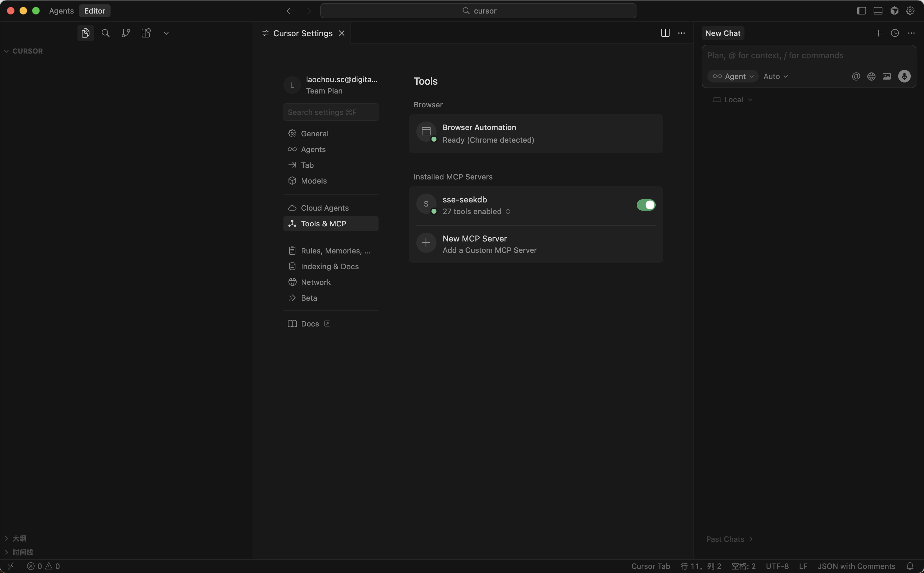Open the Auto model dropdown
This screenshot has width=924, height=573.
click(775, 77)
